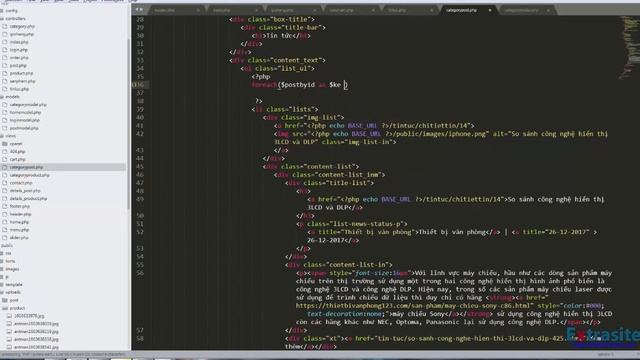Click the class="box-title" code text
The image size is (640, 360).
pos(279,19)
